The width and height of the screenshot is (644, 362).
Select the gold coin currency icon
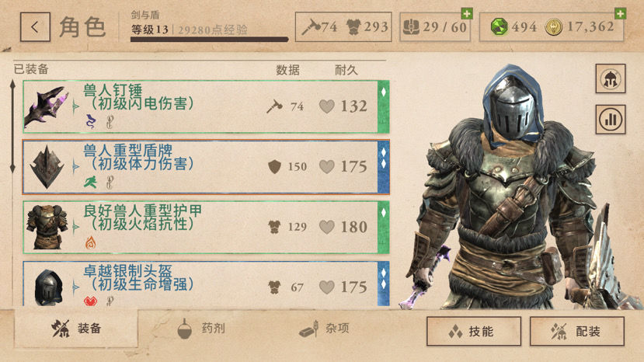click(x=553, y=27)
